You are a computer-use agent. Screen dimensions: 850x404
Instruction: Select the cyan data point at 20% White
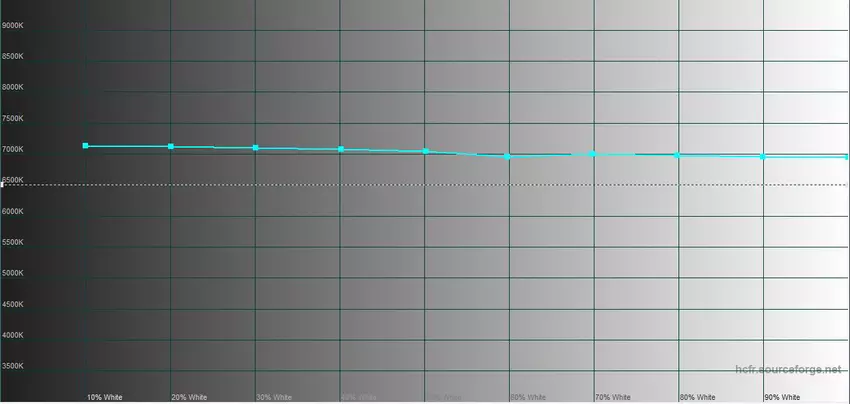pyautogui.click(x=171, y=147)
